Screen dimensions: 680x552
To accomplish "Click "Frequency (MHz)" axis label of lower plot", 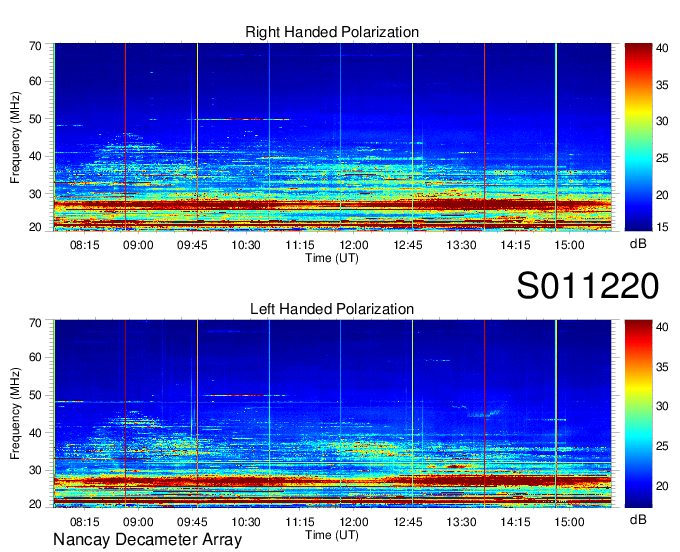I will click(x=16, y=414).
